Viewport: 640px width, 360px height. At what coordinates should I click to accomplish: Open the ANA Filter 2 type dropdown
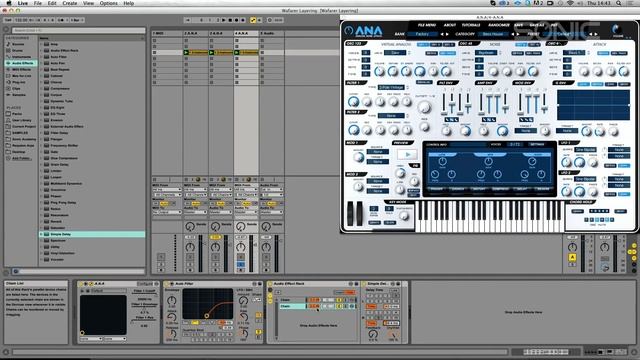(x=392, y=116)
